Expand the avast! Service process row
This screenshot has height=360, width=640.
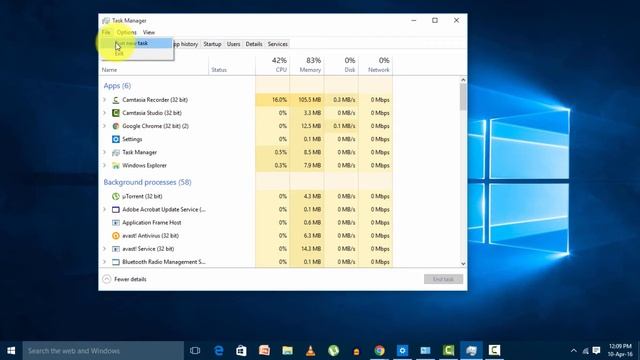(105, 249)
